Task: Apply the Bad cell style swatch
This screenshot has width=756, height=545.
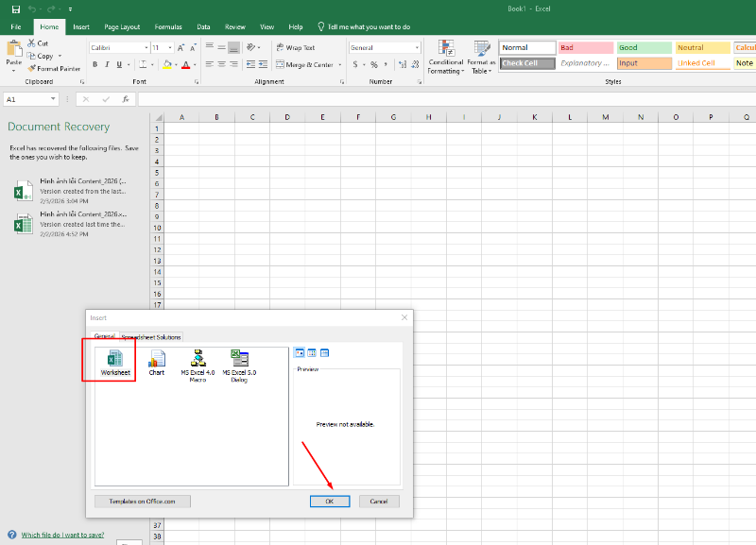Action: (586, 48)
